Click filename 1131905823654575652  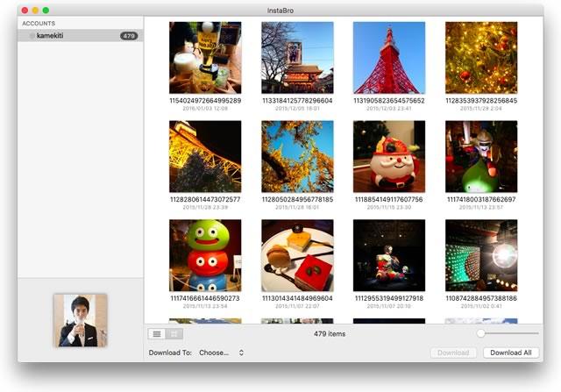[389, 101]
